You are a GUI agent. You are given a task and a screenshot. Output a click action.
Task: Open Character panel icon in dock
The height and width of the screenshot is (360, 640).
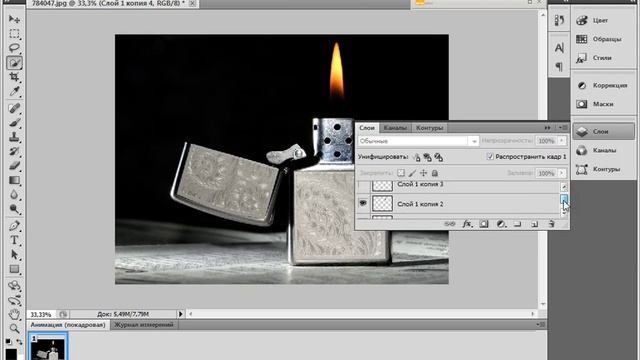559,48
